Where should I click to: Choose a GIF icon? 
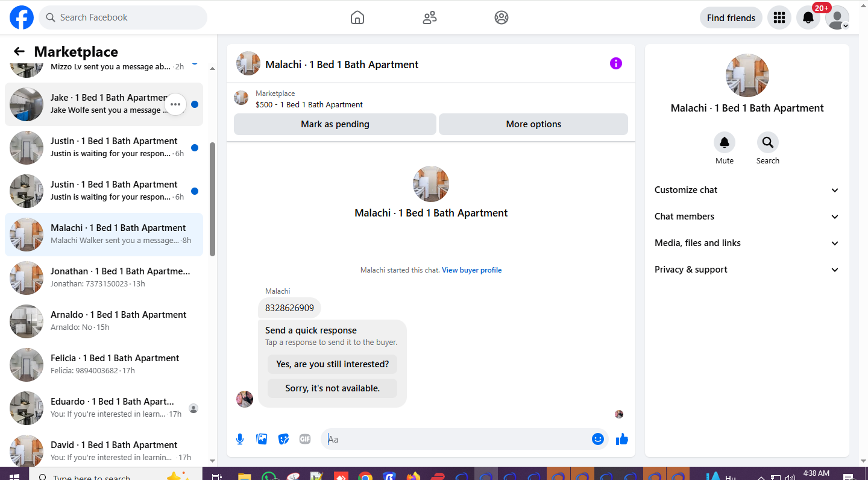305,439
